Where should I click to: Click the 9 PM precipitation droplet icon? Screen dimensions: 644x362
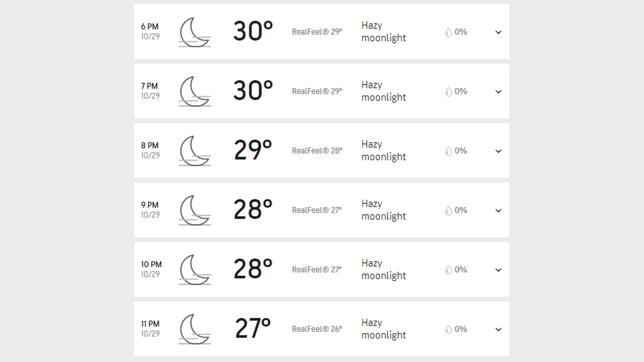point(448,211)
